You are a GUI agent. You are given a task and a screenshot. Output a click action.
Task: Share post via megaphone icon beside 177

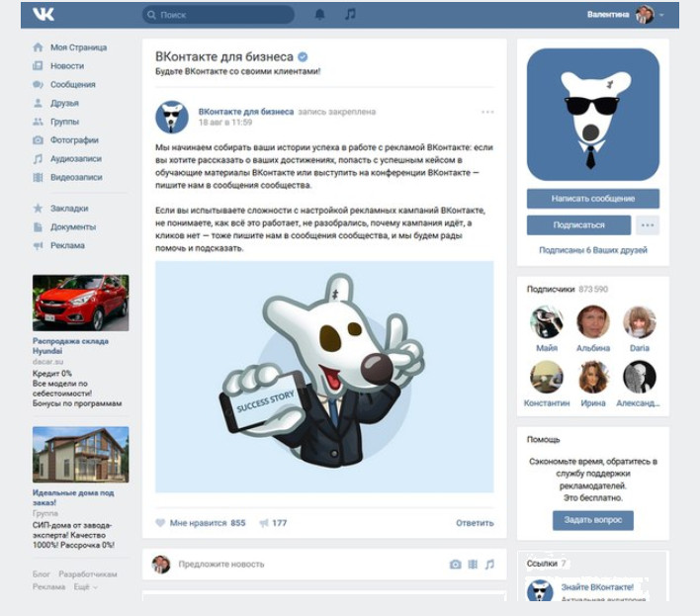[264, 523]
